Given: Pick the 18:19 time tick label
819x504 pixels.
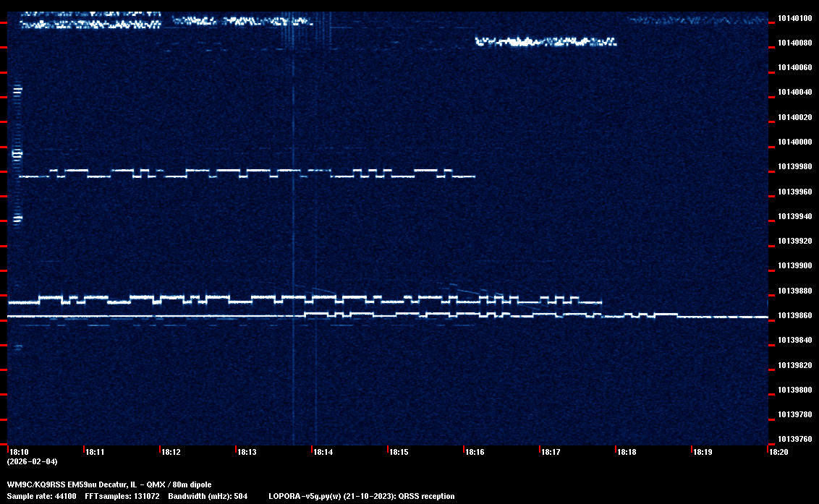Looking at the screenshot, I should pos(703,452).
